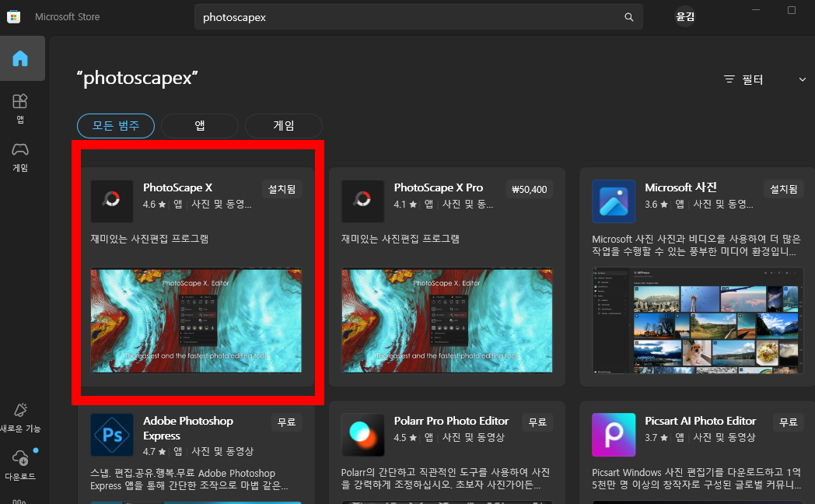This screenshot has height=504, width=815.
Task: Click the PhotoScape X screenshot thumbnail
Action: tap(196, 320)
